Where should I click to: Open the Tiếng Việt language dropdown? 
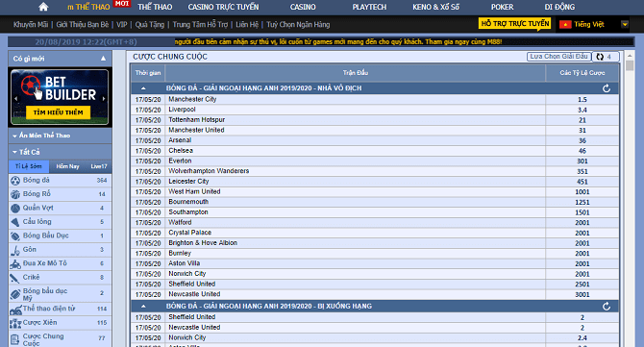(x=625, y=24)
